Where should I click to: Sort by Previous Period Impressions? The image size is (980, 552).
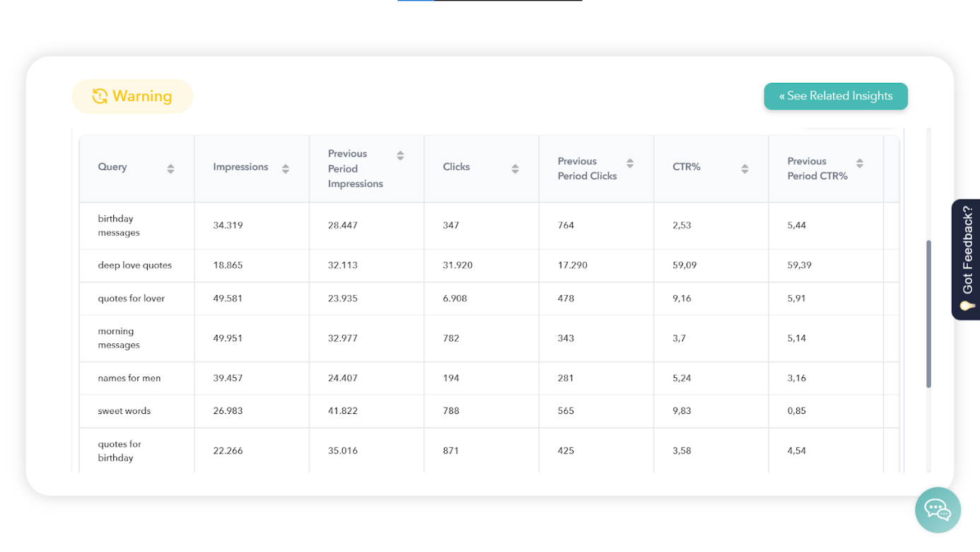[x=400, y=156]
